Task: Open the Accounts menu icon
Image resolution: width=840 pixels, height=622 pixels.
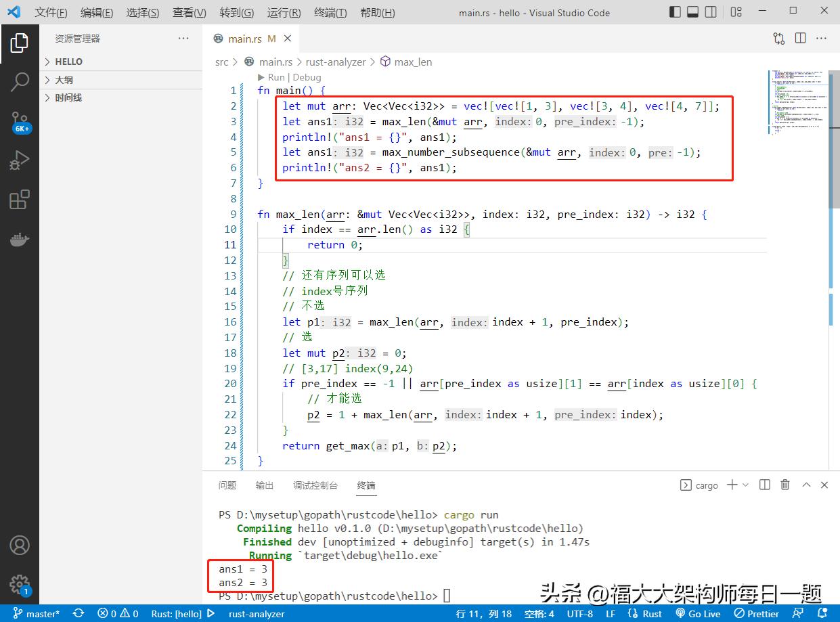Action: [20, 545]
